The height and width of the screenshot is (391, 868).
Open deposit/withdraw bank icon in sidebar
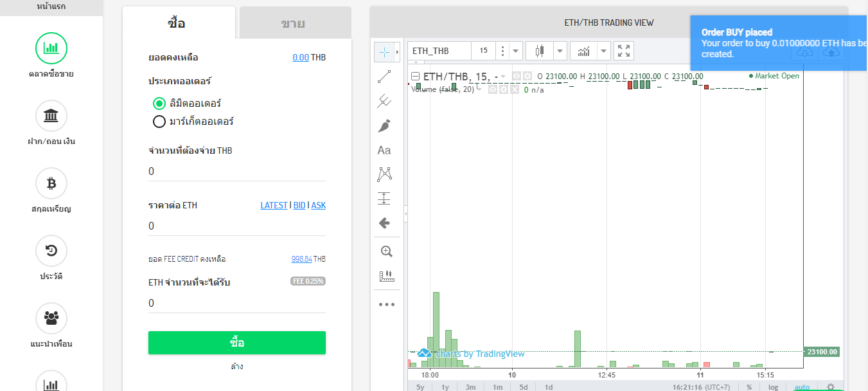coord(51,116)
